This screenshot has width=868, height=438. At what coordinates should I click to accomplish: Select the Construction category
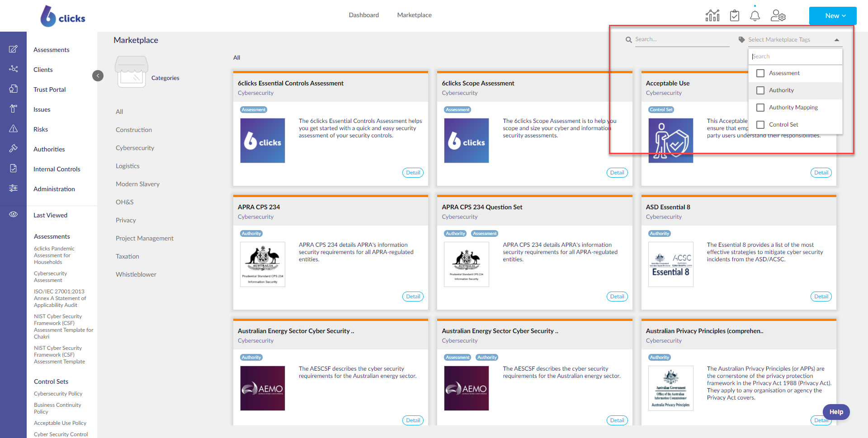point(134,130)
